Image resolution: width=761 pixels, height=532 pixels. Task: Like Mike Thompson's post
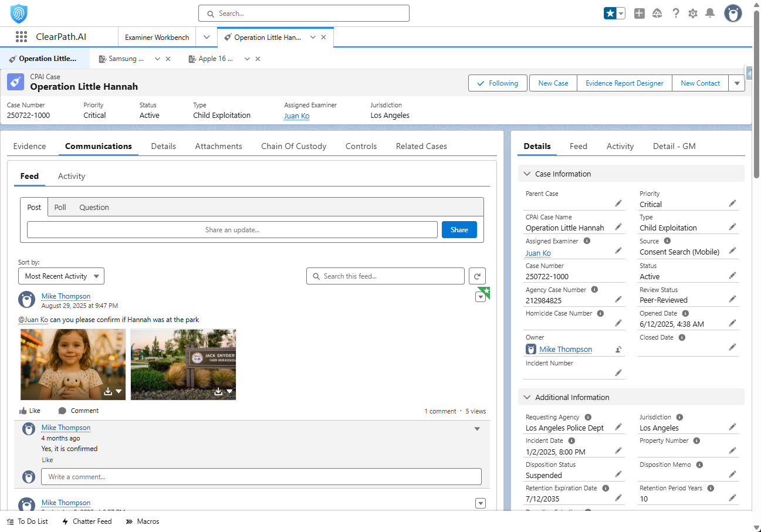tap(30, 411)
